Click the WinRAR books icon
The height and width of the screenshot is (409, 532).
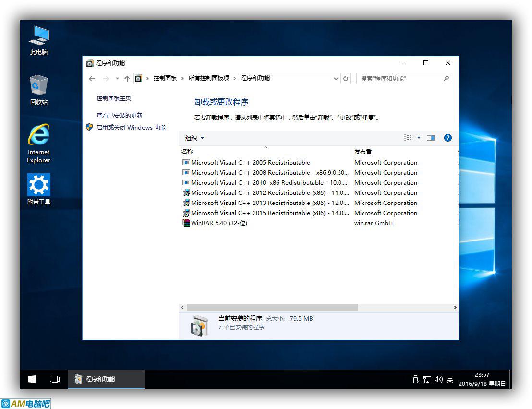[186, 223]
